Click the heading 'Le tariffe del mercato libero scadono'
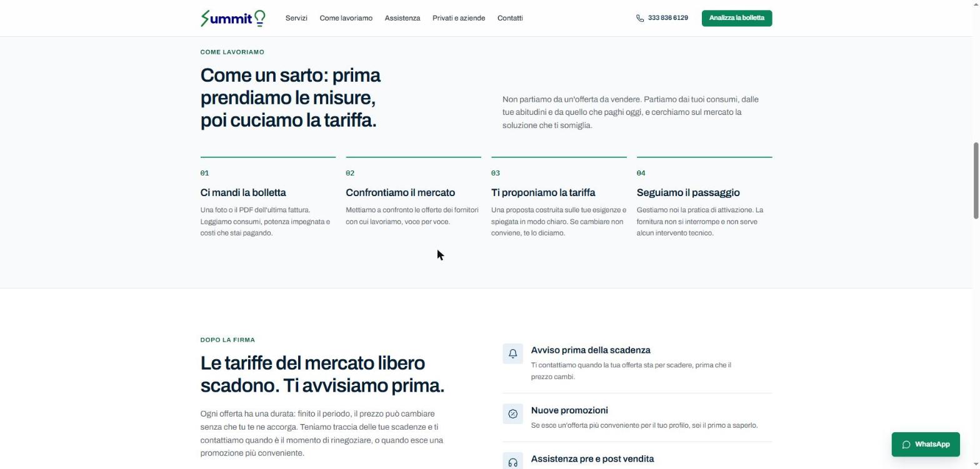The width and height of the screenshot is (980, 469). click(322, 374)
